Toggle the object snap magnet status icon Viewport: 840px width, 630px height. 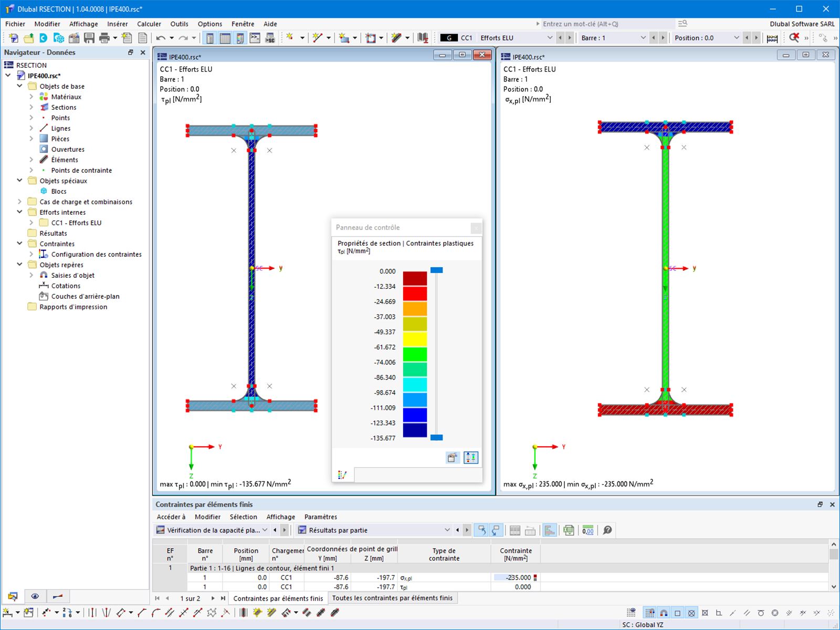(x=664, y=613)
